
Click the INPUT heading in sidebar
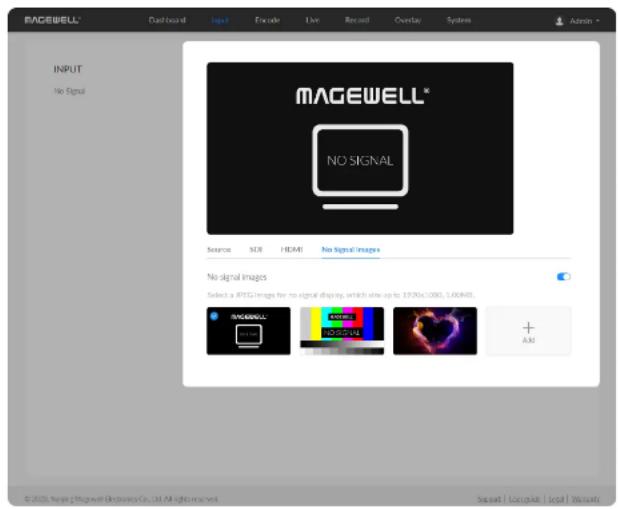coord(68,69)
